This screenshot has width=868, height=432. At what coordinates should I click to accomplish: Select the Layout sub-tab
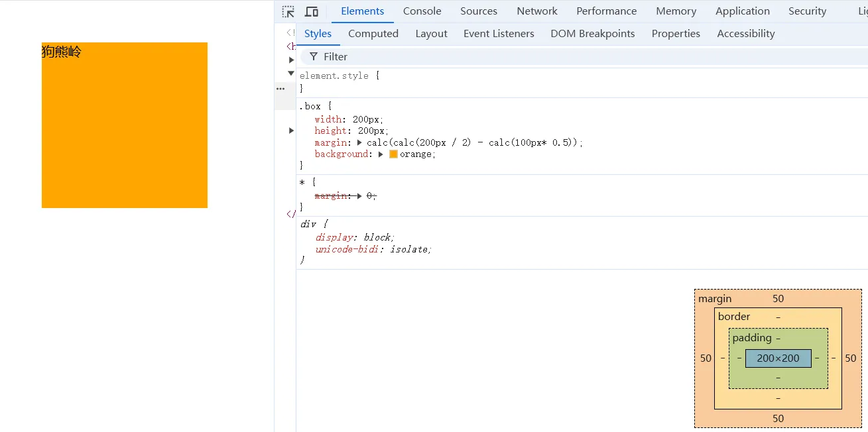pos(432,34)
